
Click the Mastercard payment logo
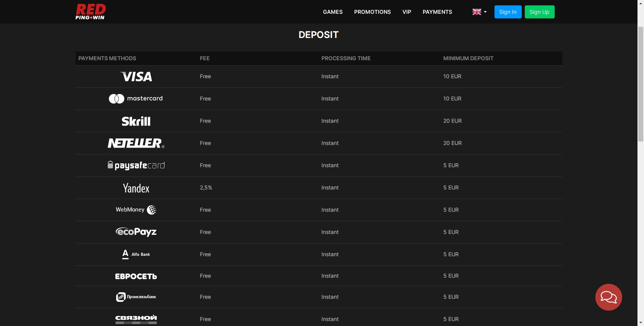136,99
